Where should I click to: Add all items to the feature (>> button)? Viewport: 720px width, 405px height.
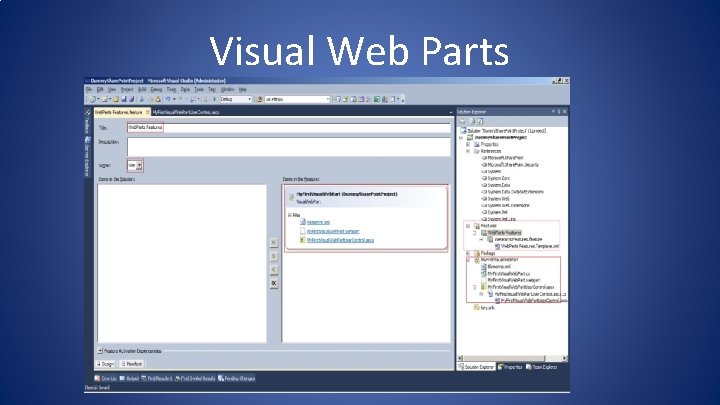(x=274, y=242)
